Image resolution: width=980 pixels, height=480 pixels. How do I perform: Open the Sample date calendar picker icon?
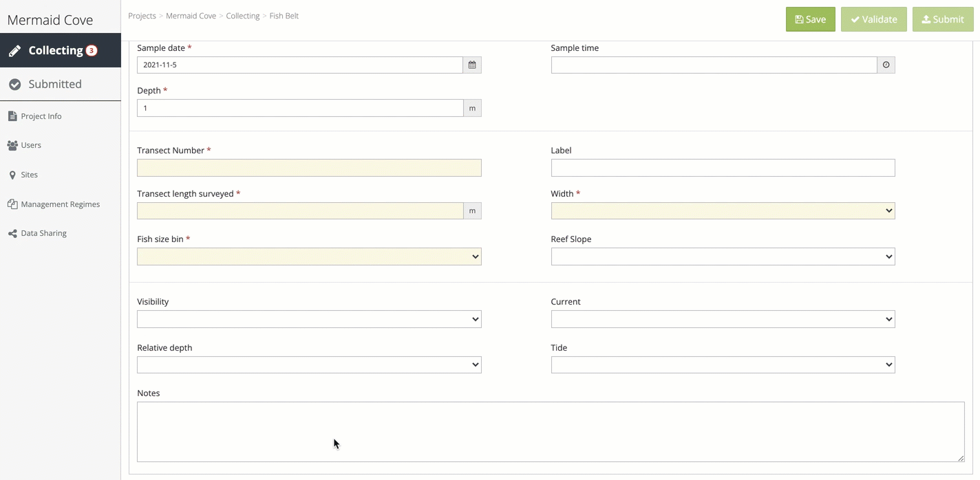[x=472, y=65]
